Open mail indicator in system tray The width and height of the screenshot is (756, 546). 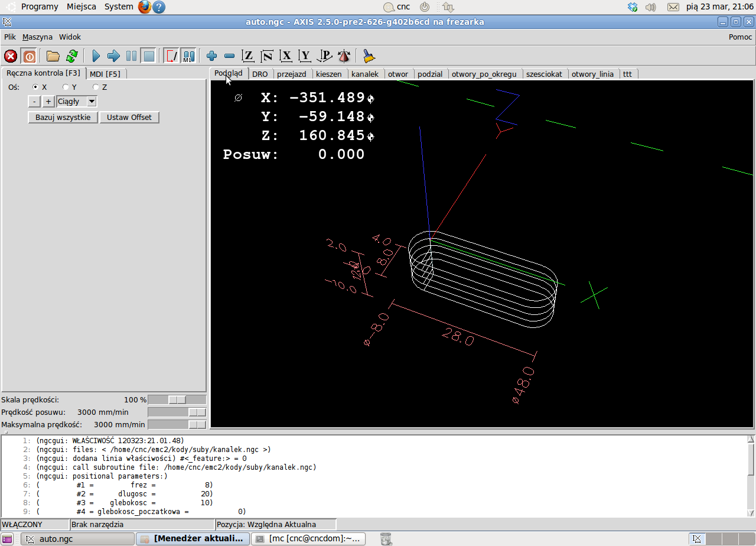pos(673,7)
